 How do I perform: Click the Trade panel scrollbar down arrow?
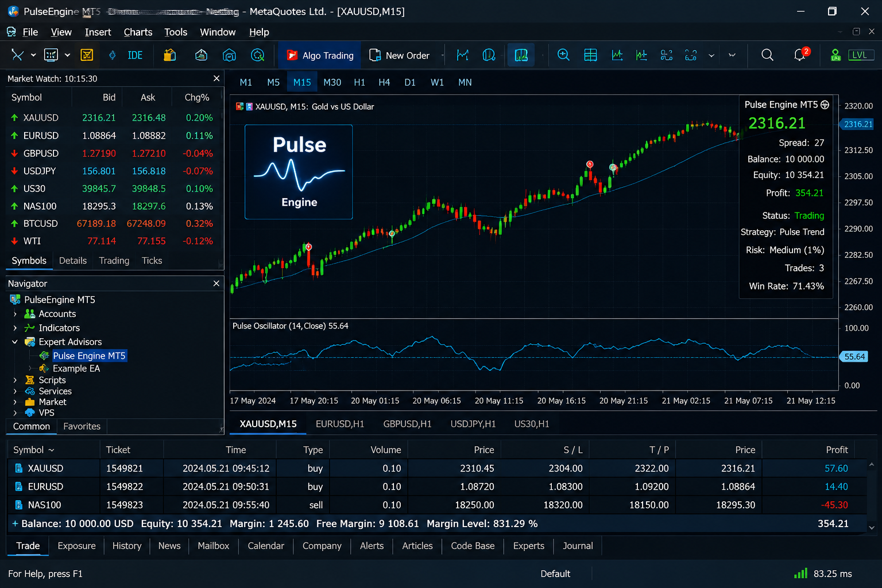coord(872,527)
